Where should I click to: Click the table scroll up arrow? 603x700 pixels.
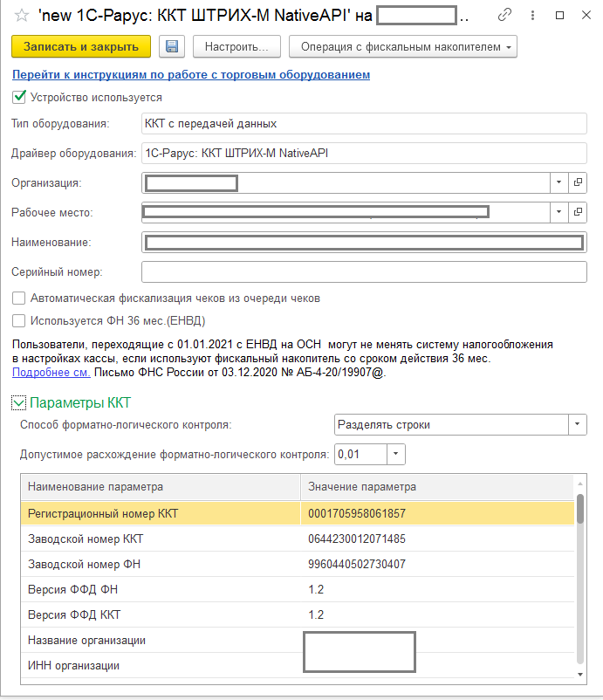580,484
